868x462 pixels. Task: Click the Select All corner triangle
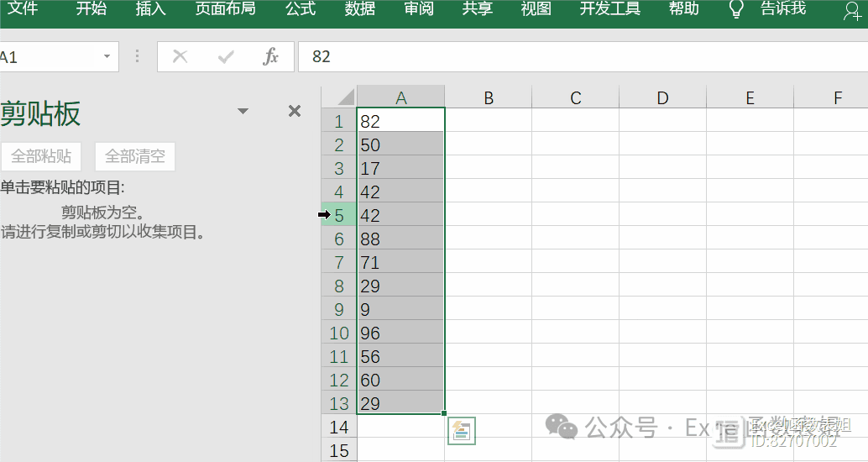(345, 97)
